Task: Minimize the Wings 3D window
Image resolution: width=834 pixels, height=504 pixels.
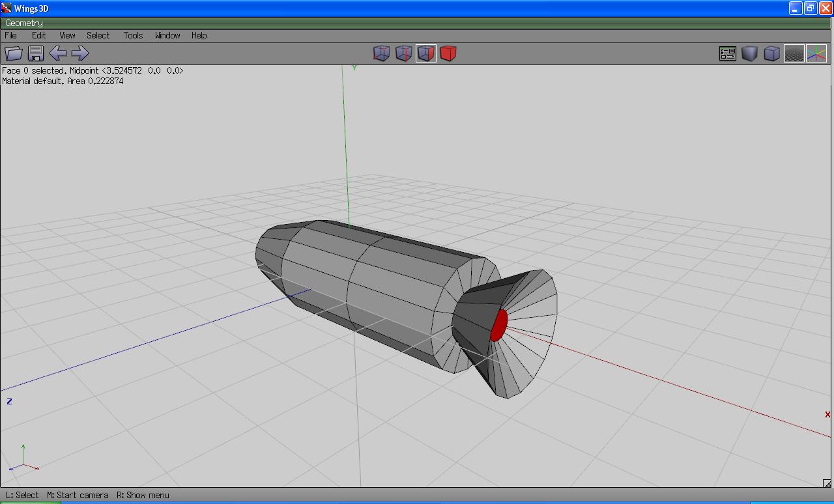Action: click(x=796, y=8)
